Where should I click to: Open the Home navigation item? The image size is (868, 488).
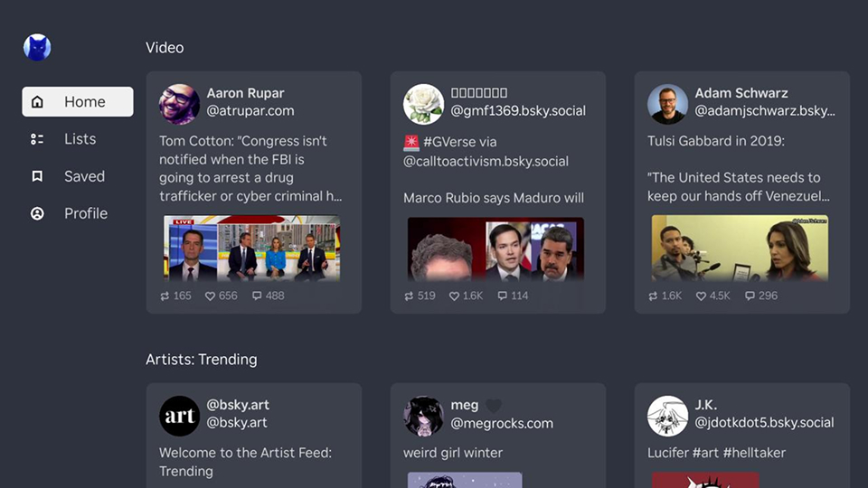pyautogui.click(x=78, y=102)
